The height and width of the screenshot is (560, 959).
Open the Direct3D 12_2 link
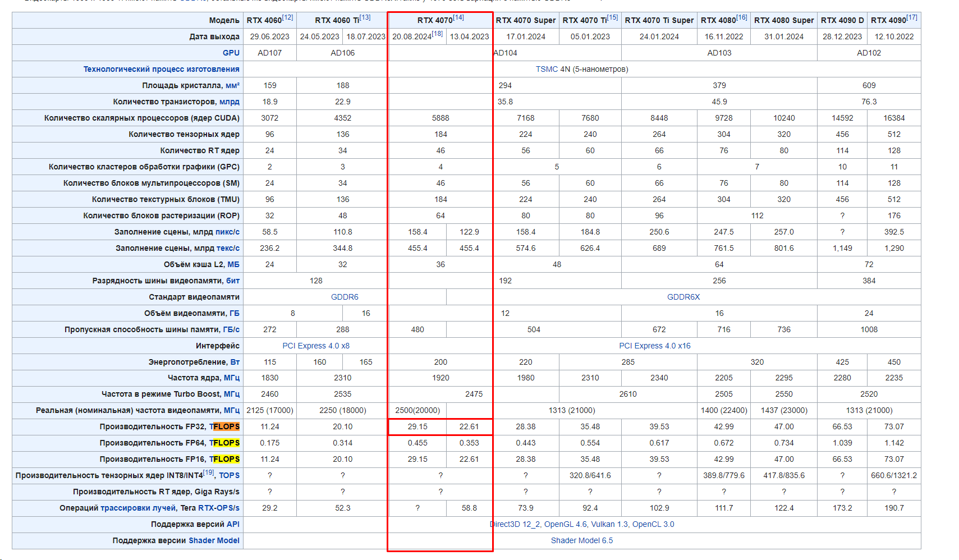[515, 524]
